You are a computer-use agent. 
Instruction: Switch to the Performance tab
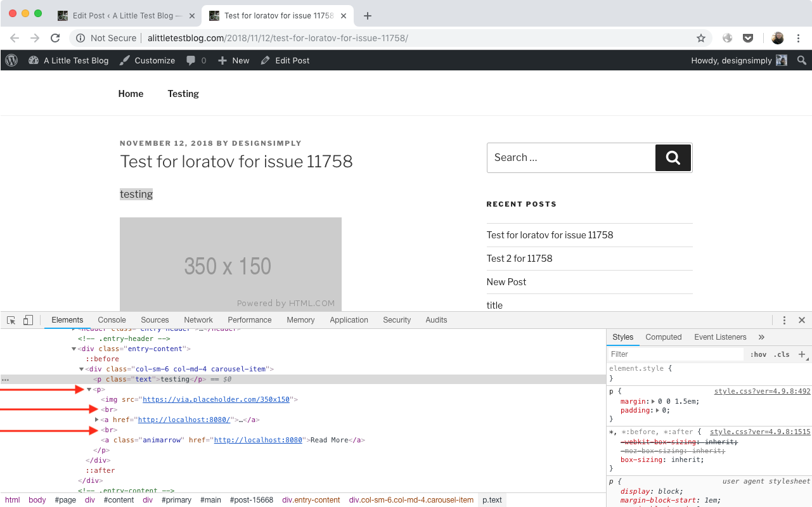(x=250, y=320)
